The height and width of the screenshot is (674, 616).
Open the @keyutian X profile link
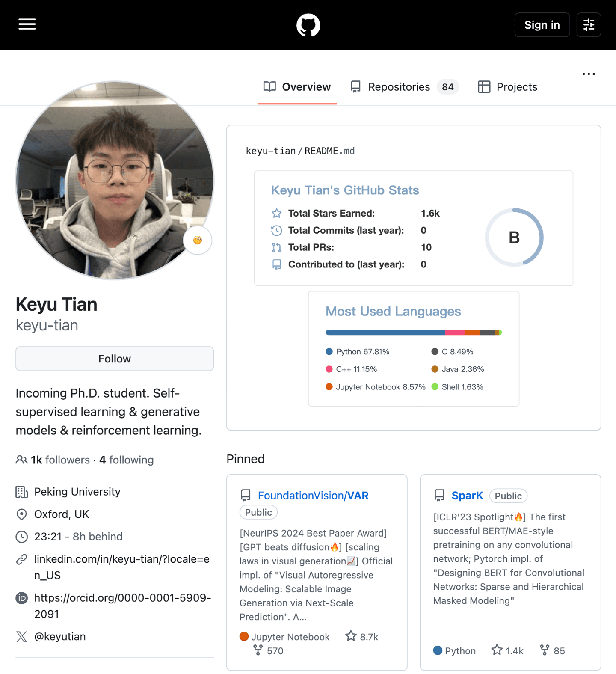click(60, 637)
